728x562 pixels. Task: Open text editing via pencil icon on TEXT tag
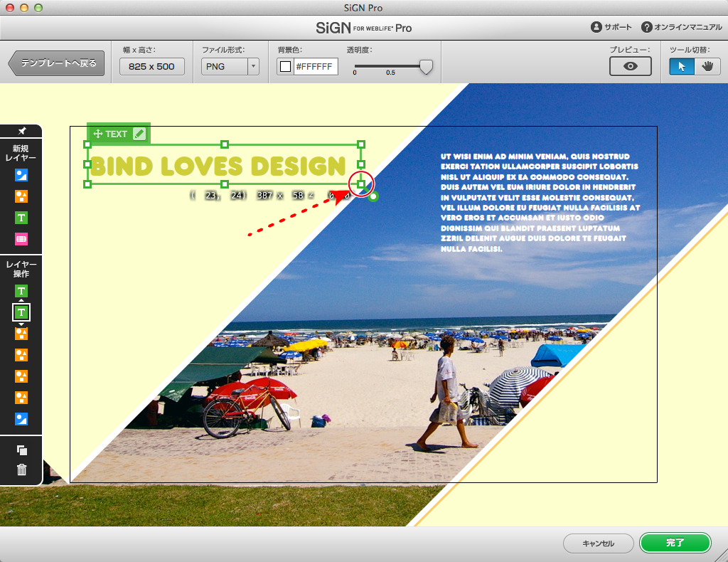(x=140, y=134)
